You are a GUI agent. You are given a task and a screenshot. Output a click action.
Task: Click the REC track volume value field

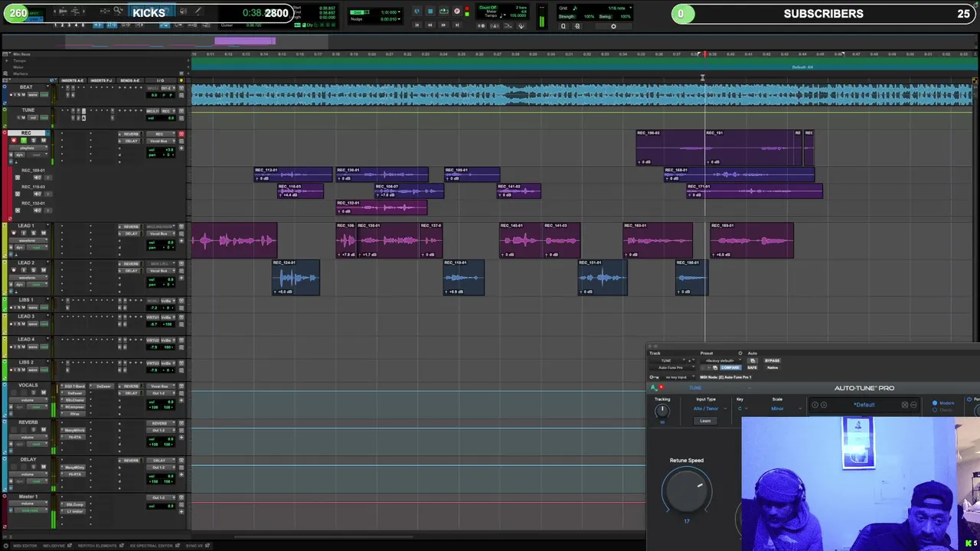(x=161, y=150)
